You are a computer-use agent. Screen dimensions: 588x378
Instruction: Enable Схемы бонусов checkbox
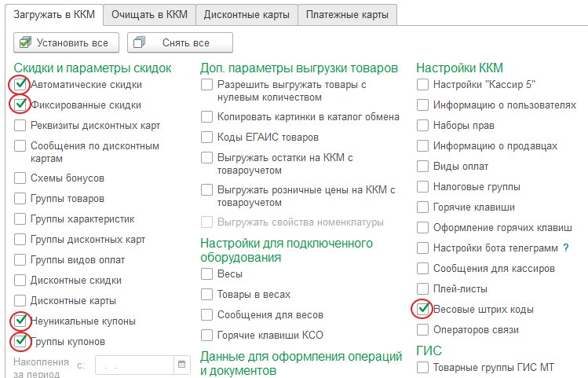point(20,178)
